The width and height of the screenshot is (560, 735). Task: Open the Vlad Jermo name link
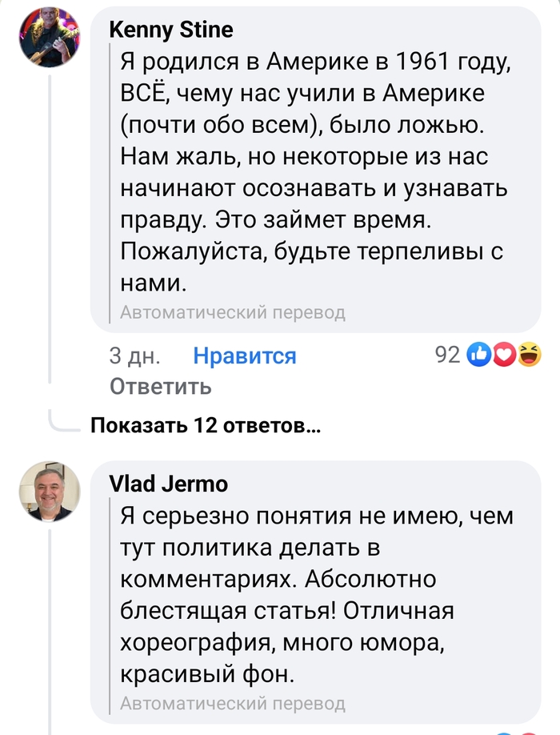168,484
